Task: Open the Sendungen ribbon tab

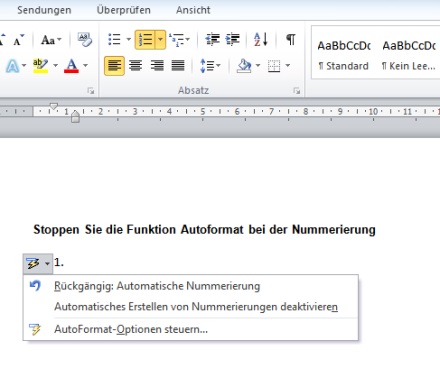Action: tap(44, 10)
